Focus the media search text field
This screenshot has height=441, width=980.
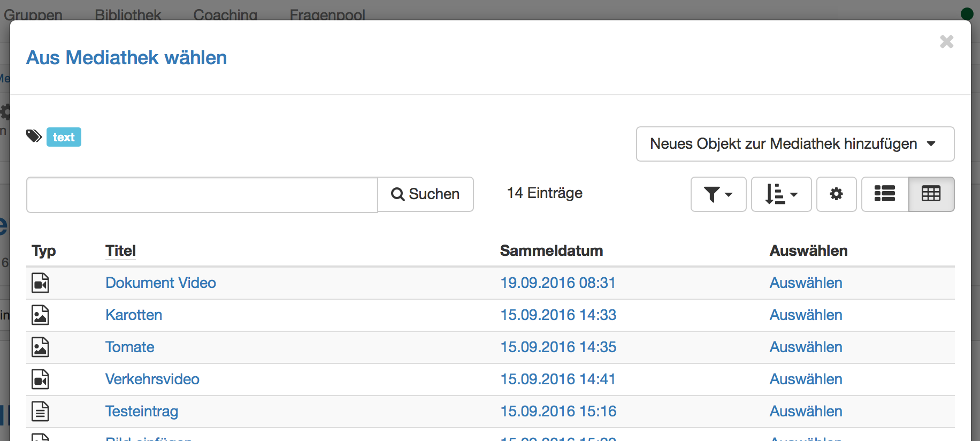(x=202, y=195)
